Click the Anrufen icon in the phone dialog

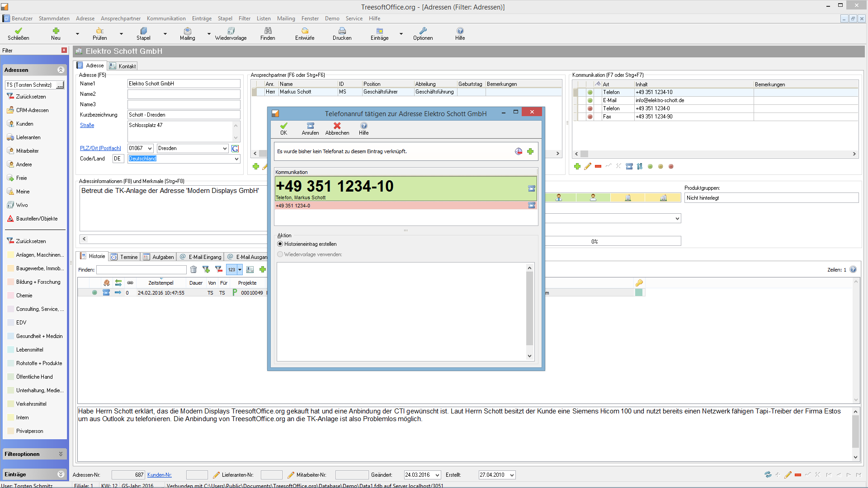[x=310, y=126]
